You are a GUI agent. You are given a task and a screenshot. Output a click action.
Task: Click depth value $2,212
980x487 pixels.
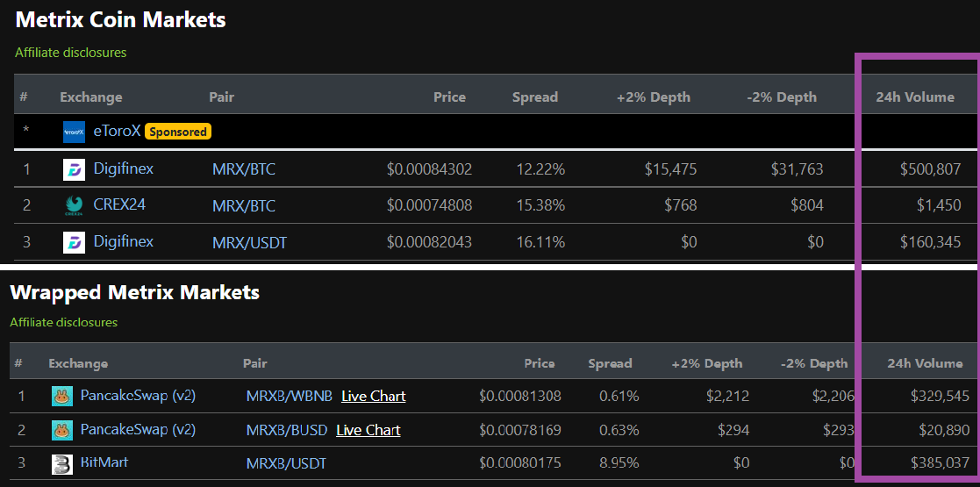727,397
